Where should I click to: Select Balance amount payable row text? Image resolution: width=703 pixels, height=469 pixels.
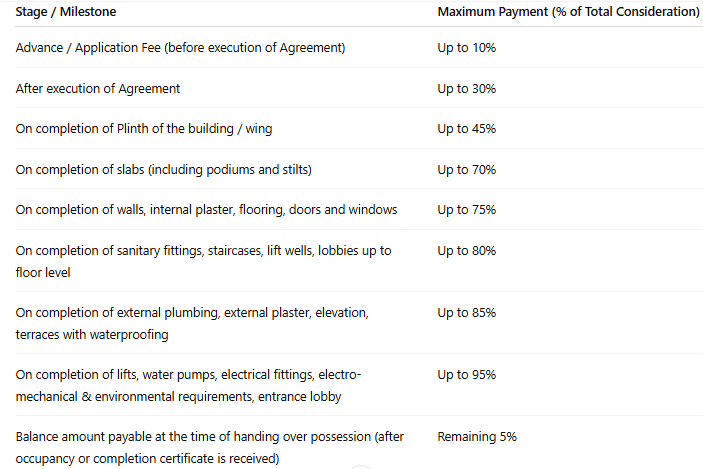pyautogui.click(x=210, y=447)
